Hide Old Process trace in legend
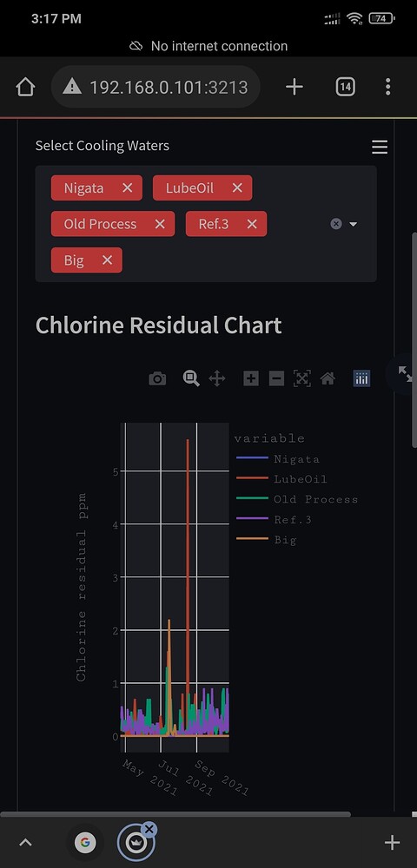 click(297, 499)
